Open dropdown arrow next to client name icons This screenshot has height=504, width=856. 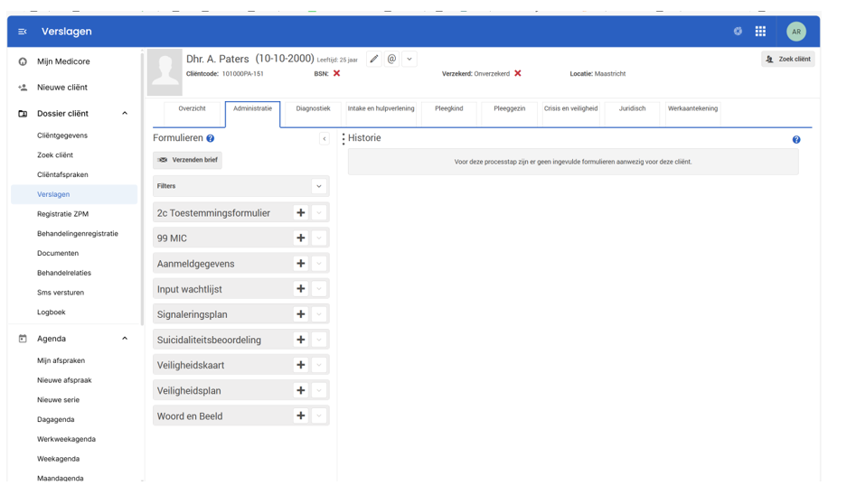[409, 59]
